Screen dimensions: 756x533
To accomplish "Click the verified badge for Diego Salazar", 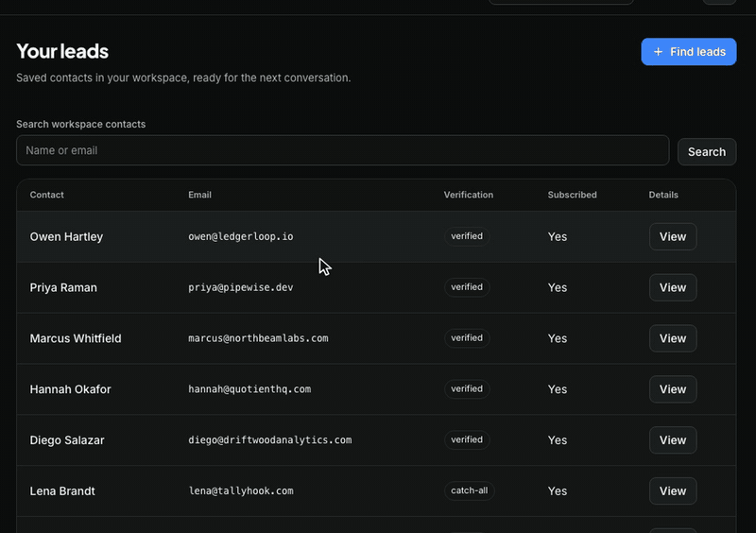I will 467,439.
